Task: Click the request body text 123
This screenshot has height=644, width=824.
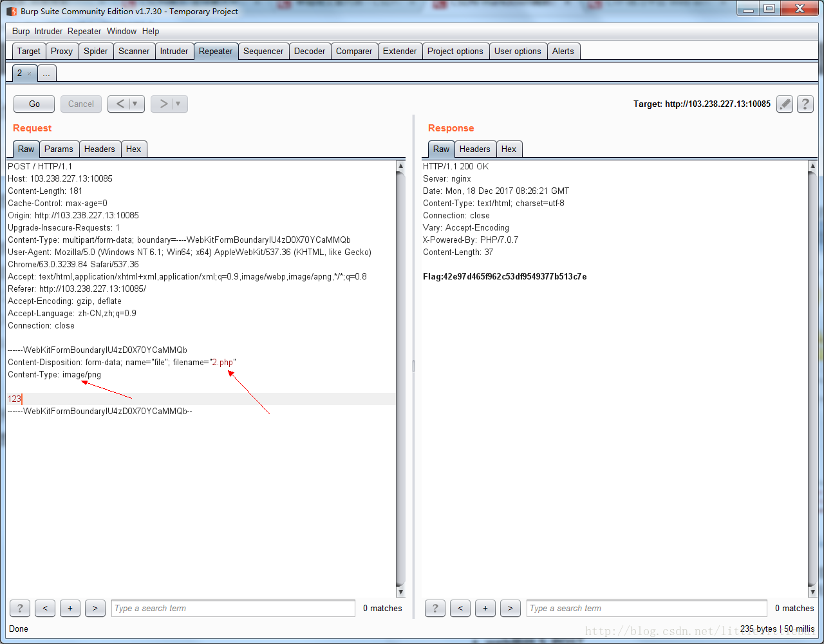Action: 14,399
